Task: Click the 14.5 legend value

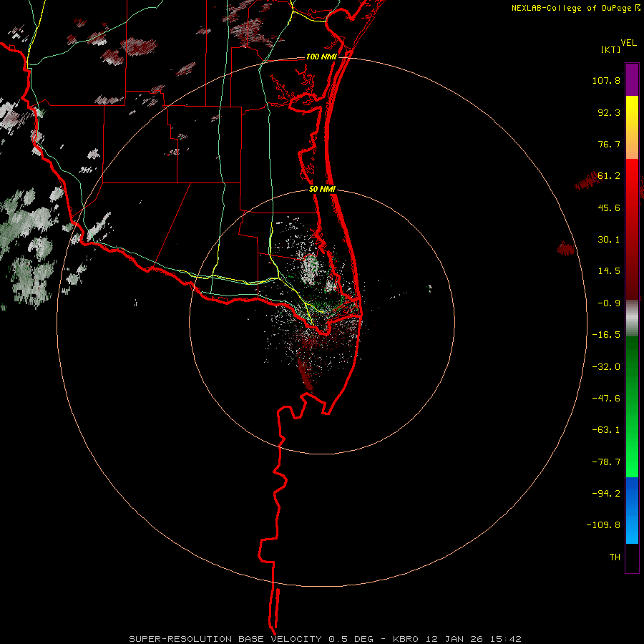Action: click(x=609, y=271)
